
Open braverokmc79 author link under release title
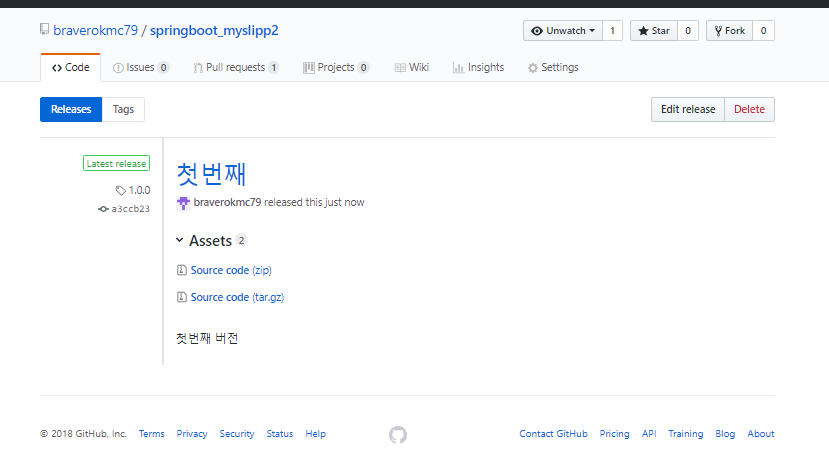click(x=227, y=203)
